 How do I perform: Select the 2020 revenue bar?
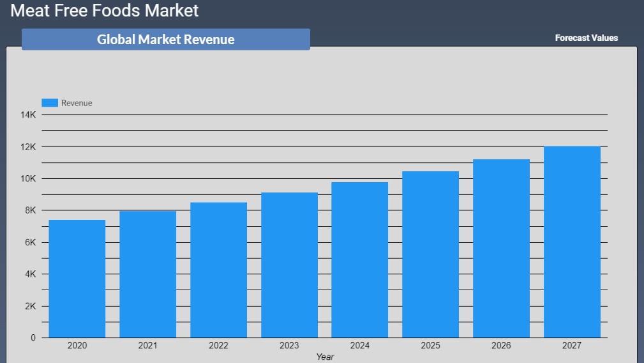click(x=77, y=279)
